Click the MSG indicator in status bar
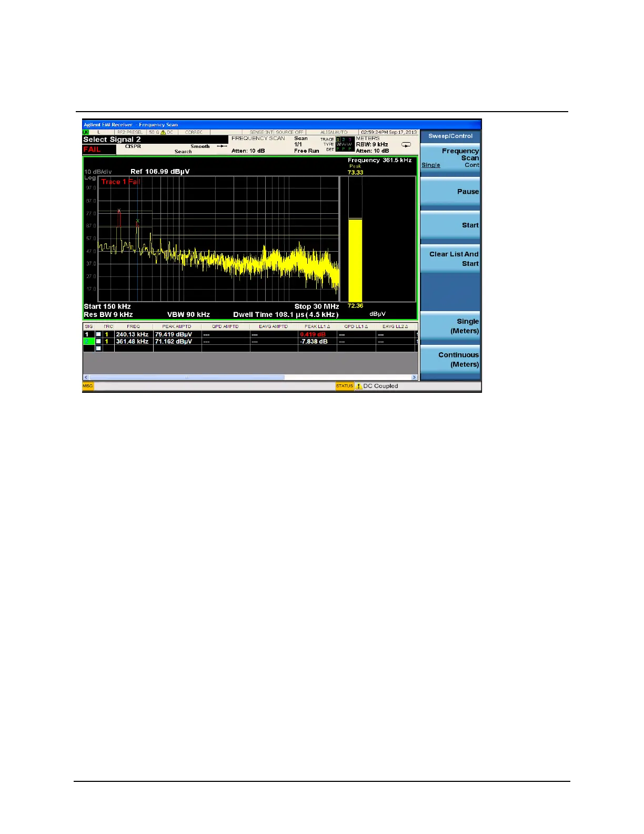Screen dimensions: 644x834 point(88,386)
